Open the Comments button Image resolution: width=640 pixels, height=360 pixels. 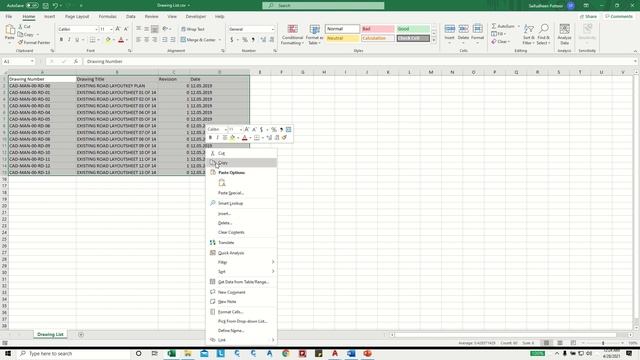click(x=619, y=17)
